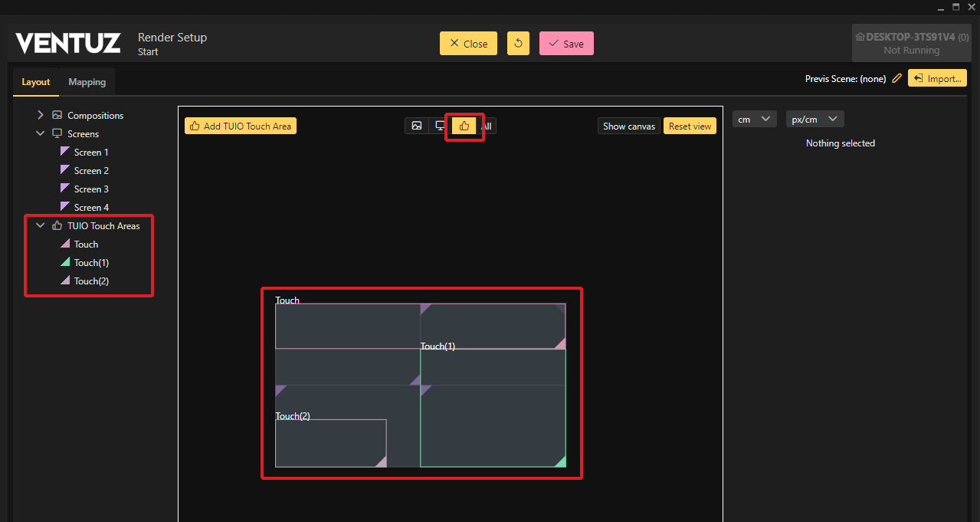Toggle the All view filter
The image size is (980, 522).
(x=487, y=126)
